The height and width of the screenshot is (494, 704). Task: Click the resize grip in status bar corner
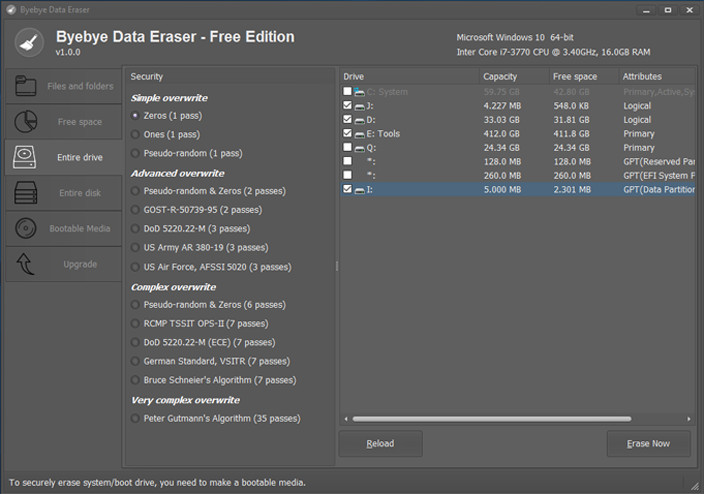pyautogui.click(x=695, y=485)
